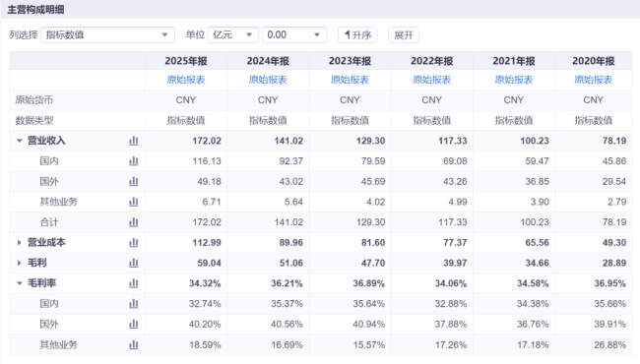Select the 2025年报 column header
The image size is (640, 364).
pos(186,61)
